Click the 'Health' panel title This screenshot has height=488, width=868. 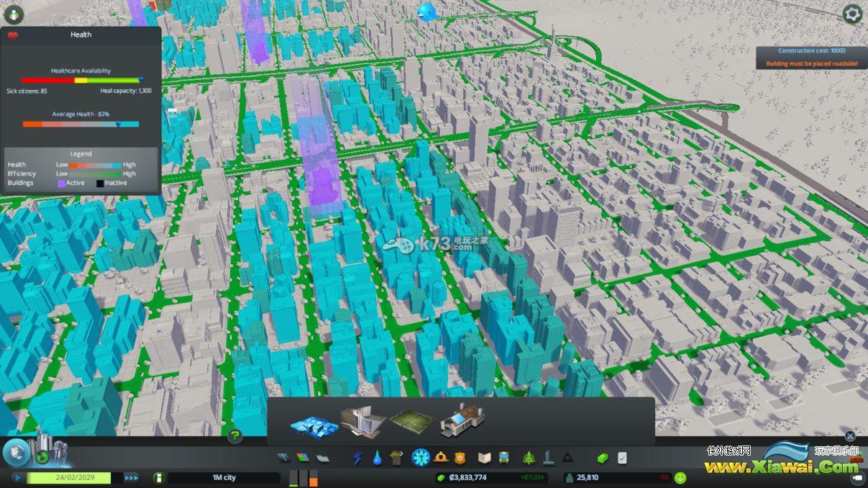81,35
